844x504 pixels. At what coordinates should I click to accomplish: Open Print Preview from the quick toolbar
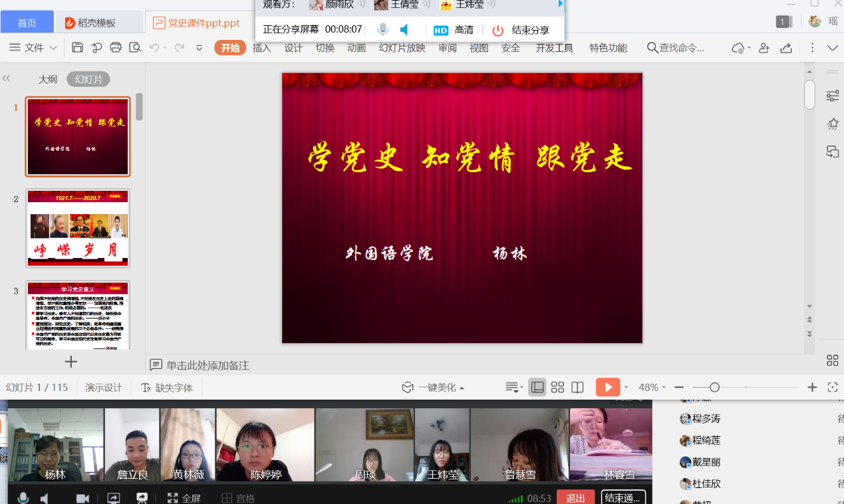135,47
